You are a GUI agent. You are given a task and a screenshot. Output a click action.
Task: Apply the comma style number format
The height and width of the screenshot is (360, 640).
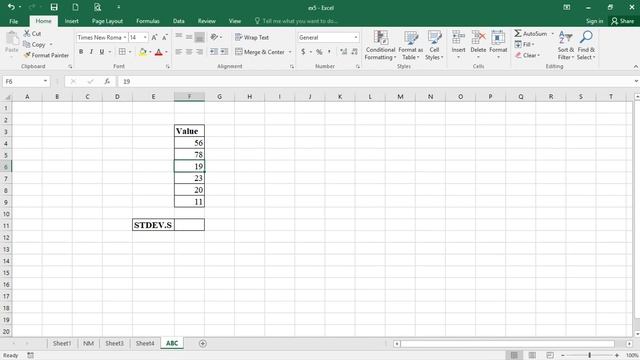point(329,52)
